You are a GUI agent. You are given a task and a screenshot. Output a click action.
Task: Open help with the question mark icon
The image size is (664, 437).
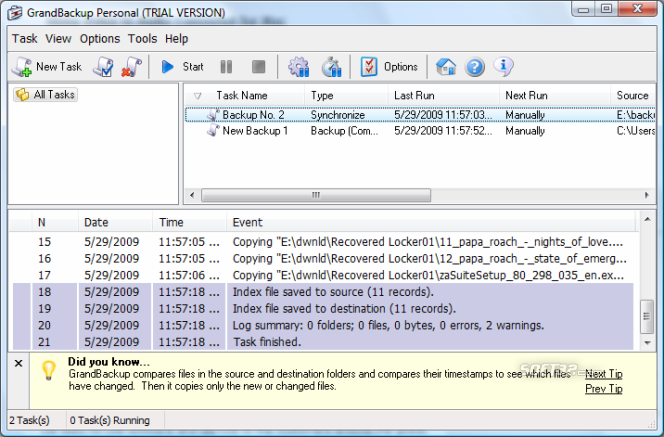[x=475, y=67]
